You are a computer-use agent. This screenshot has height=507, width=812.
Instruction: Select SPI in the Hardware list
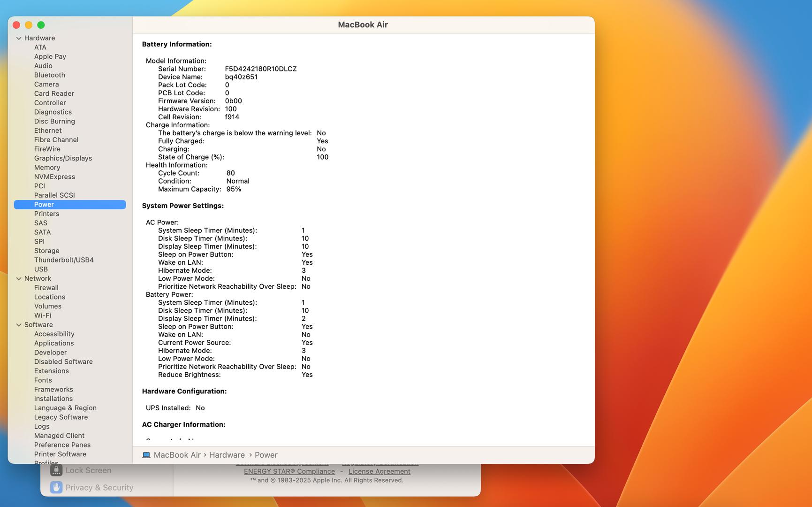tap(39, 241)
